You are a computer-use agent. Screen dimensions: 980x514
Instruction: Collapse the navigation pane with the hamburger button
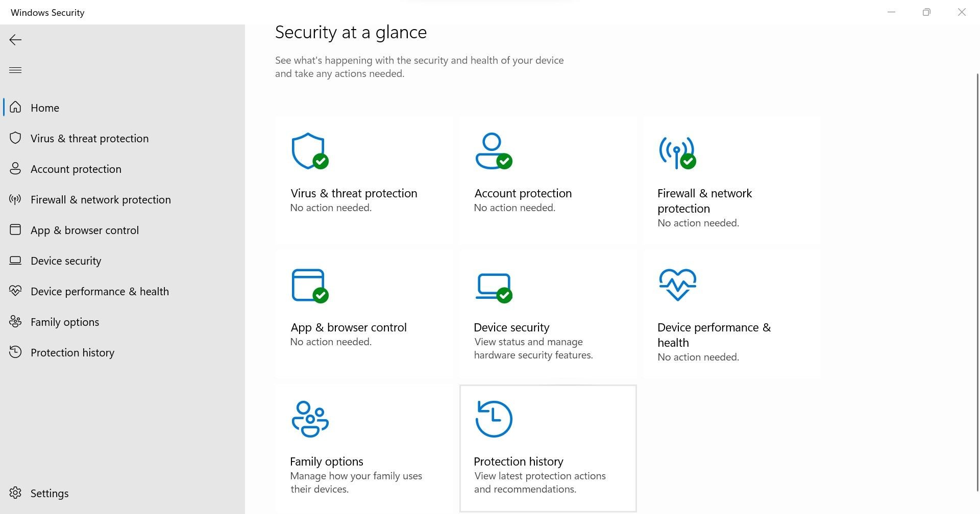15,70
